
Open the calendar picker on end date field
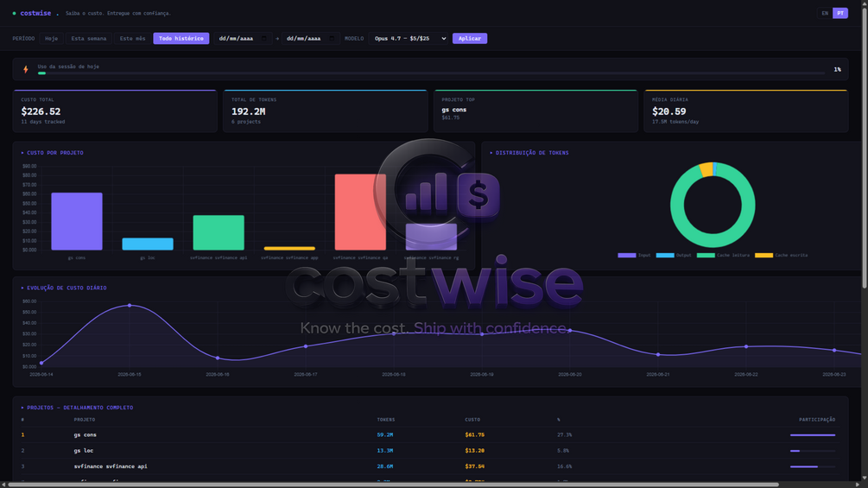click(332, 39)
